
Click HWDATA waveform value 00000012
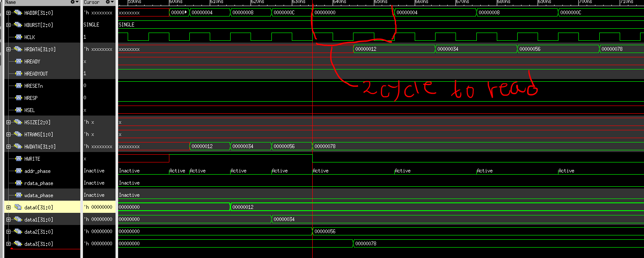[x=202, y=146]
